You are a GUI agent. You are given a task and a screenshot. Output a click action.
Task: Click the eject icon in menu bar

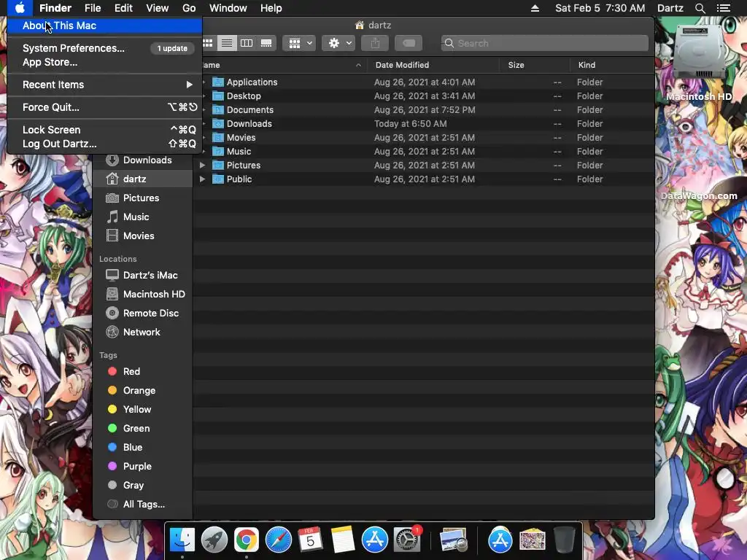coord(535,8)
